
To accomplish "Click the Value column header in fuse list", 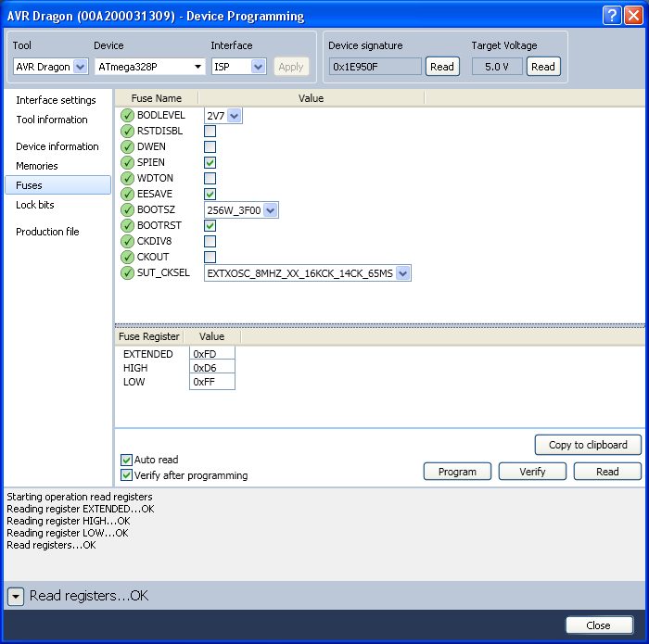I will coord(312,98).
